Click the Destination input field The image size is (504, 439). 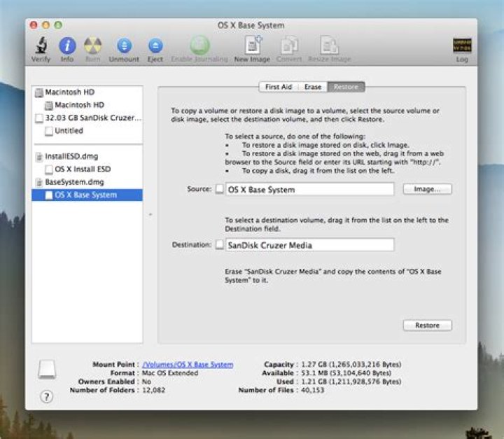[x=309, y=245]
